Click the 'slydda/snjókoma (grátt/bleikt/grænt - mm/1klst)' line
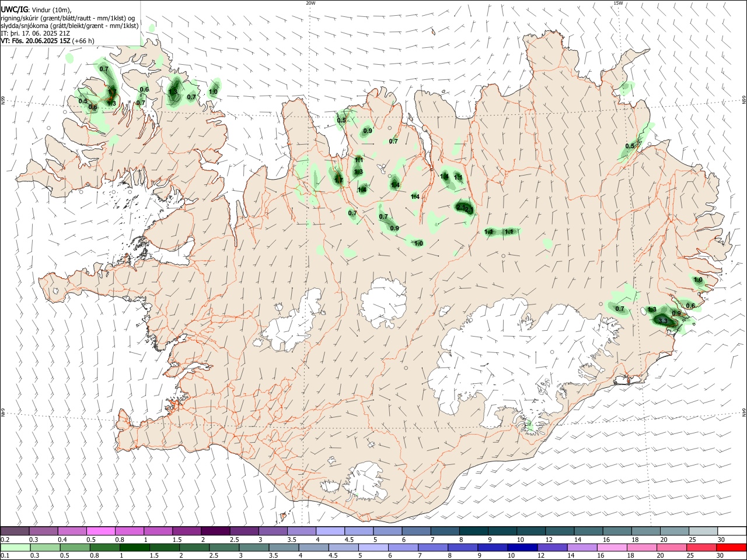 point(69,26)
